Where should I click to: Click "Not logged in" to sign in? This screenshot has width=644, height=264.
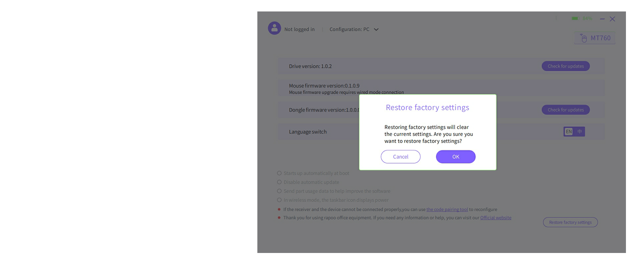pyautogui.click(x=300, y=29)
